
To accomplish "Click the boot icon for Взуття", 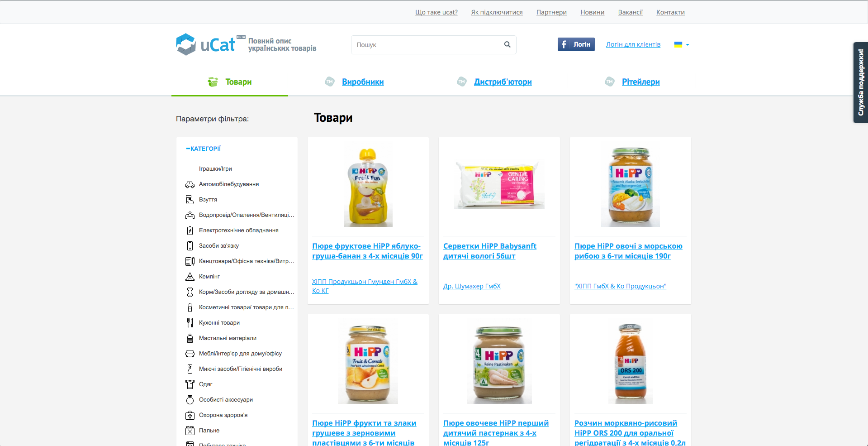I will 190,200.
